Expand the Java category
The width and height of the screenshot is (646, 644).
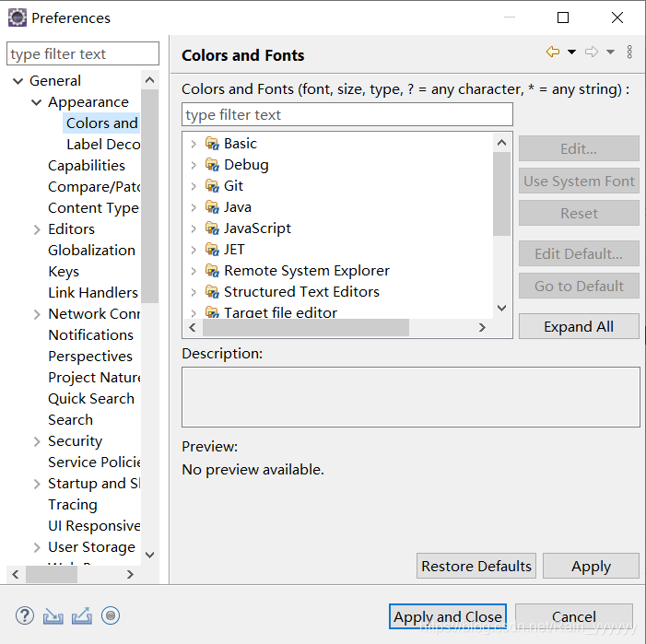[x=194, y=207]
